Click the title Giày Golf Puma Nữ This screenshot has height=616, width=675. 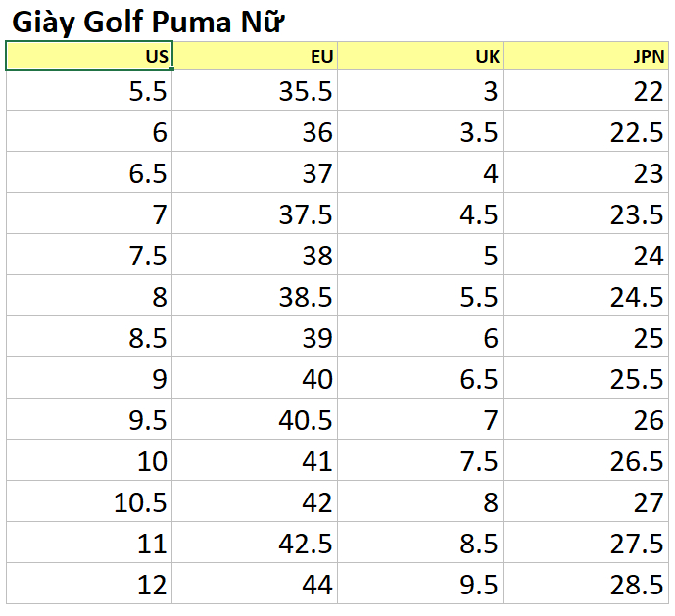click(x=148, y=22)
